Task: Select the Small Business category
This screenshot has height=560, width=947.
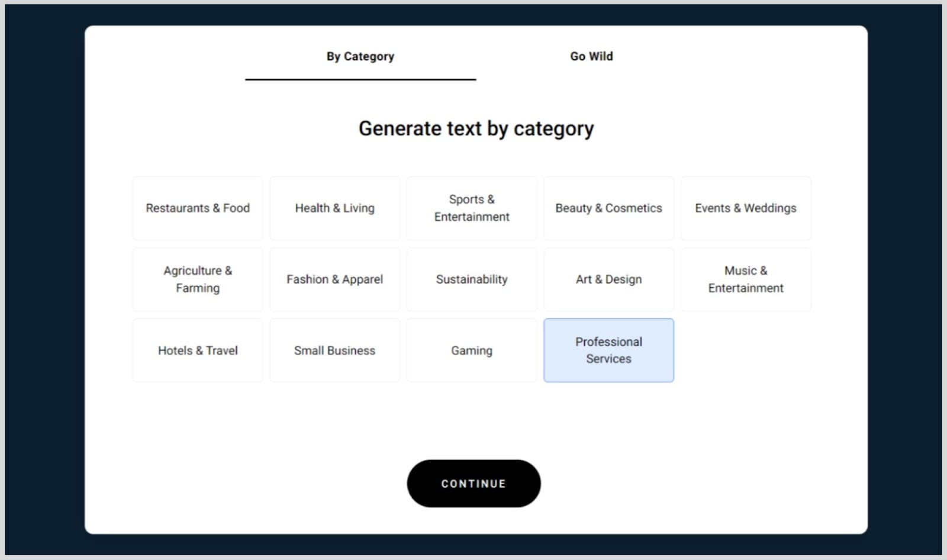Action: (x=334, y=350)
